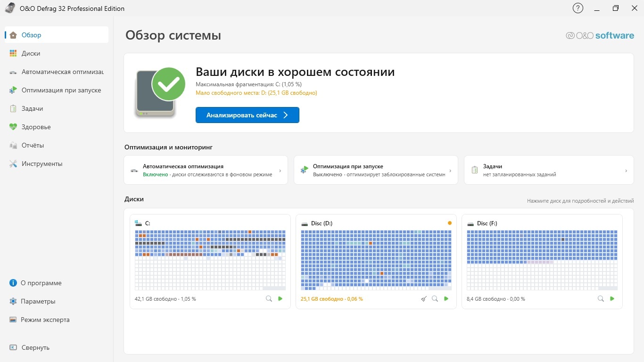The image size is (644, 362).
Task: Click the play-gear icon beside sidebar Оптимизация при запуске
Action: (x=13, y=90)
